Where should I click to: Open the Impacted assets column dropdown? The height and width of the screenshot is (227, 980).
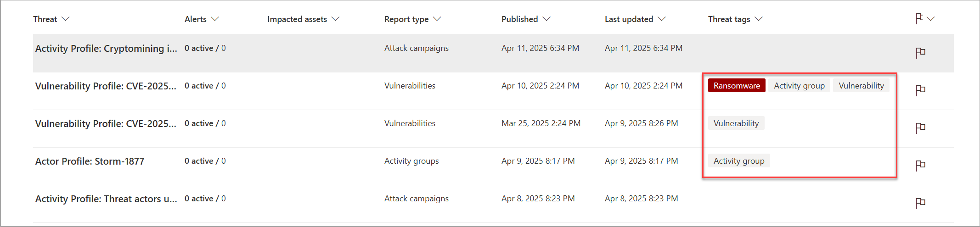click(x=303, y=19)
